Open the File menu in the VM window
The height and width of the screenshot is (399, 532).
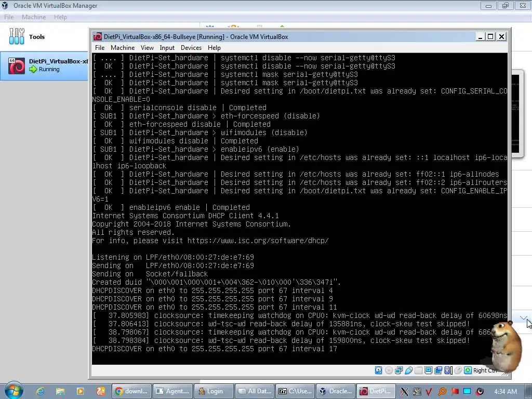pyautogui.click(x=100, y=48)
